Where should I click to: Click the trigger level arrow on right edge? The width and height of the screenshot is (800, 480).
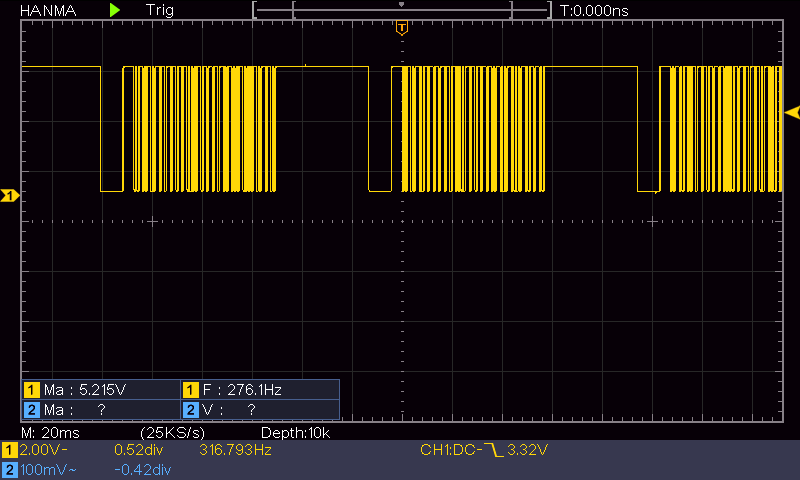point(791,111)
